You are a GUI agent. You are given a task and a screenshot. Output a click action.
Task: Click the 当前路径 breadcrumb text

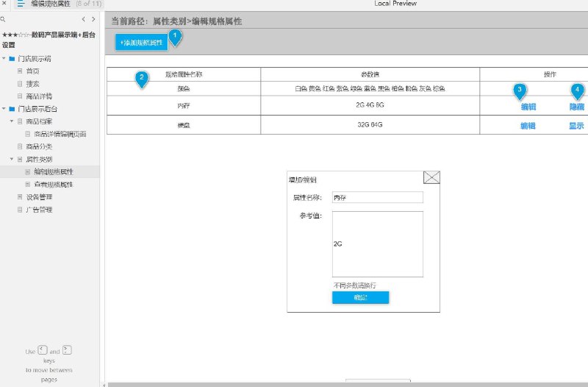coord(176,21)
